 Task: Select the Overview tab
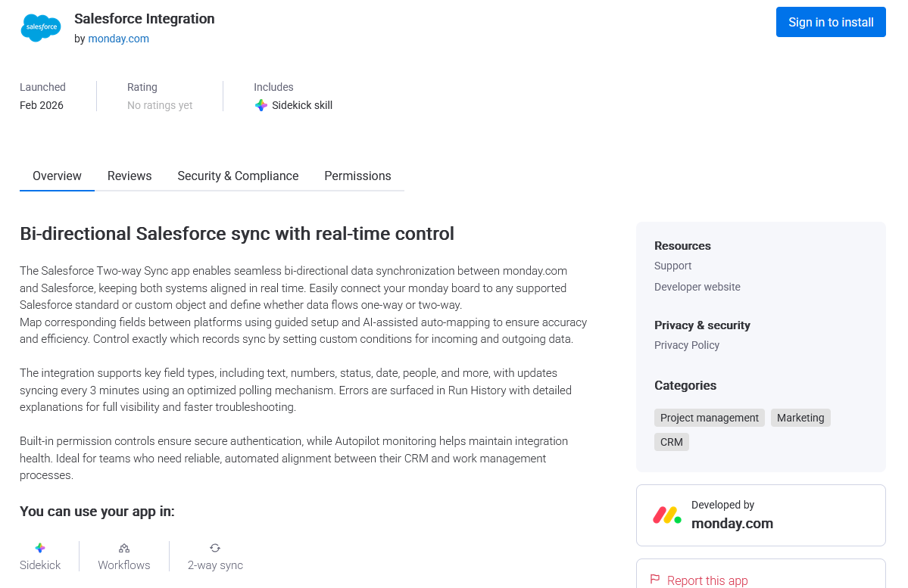coord(57,176)
